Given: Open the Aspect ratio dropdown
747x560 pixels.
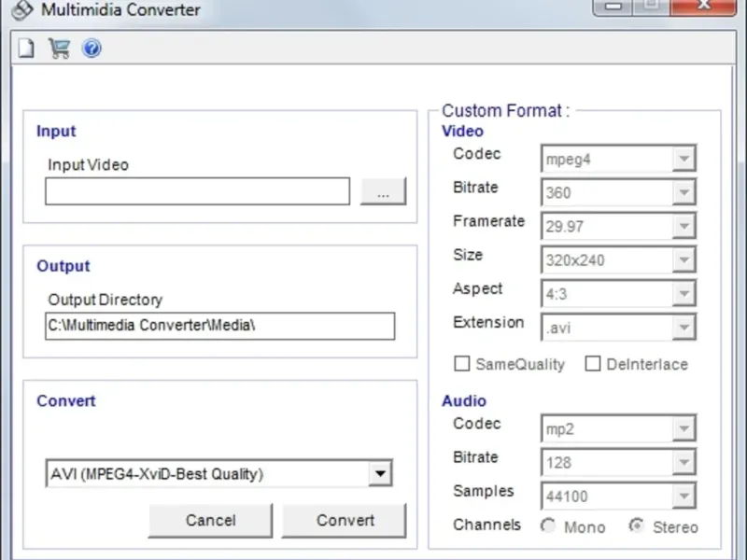Looking at the screenshot, I should point(684,294).
